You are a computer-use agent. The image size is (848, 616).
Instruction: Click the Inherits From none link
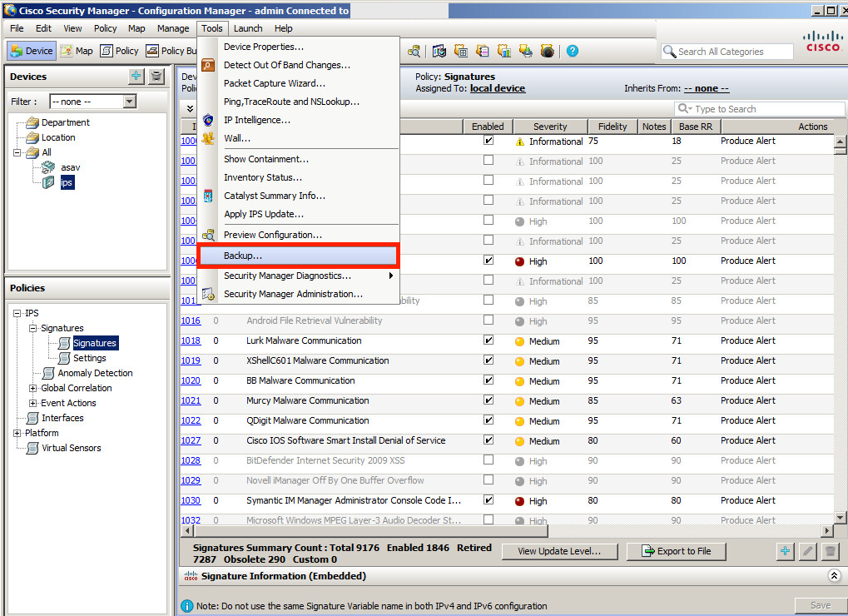tap(707, 88)
